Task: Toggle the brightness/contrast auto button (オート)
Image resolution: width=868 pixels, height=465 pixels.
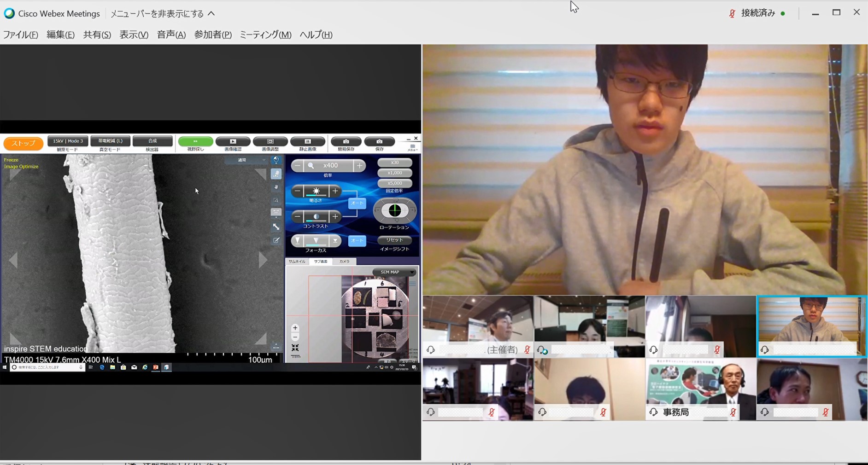Action: point(357,203)
